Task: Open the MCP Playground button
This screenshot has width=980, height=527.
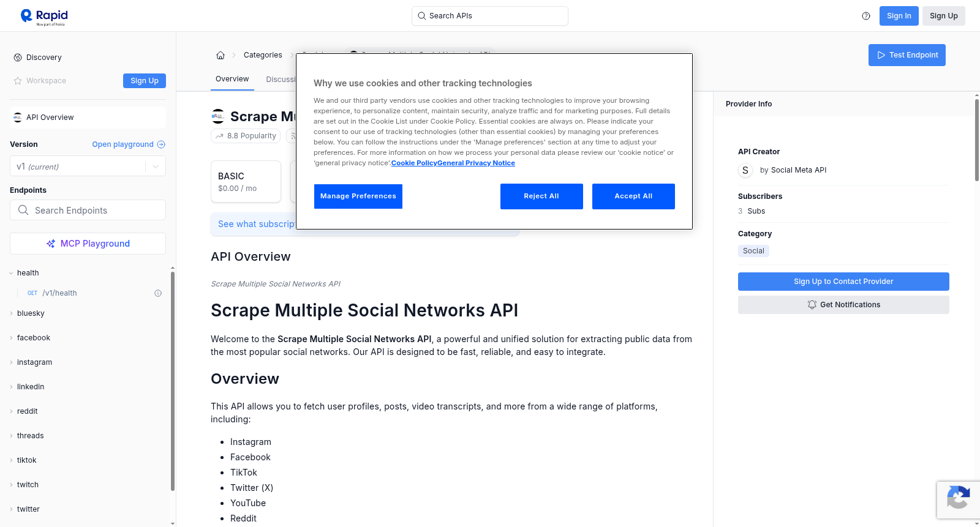Action: click(x=88, y=244)
